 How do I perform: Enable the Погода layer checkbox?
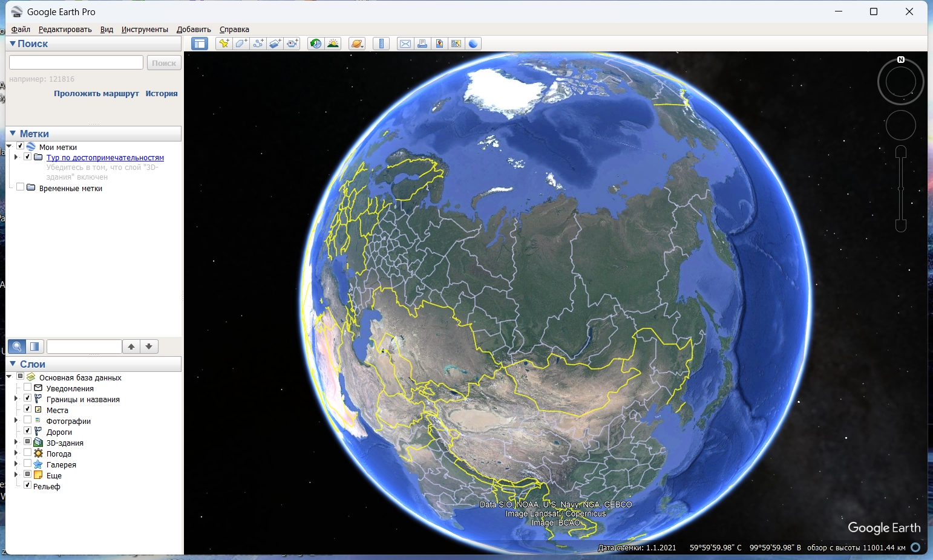pyautogui.click(x=27, y=453)
